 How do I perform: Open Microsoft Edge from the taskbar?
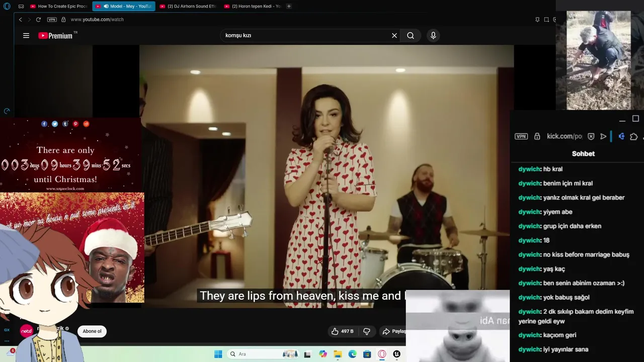pos(352,354)
